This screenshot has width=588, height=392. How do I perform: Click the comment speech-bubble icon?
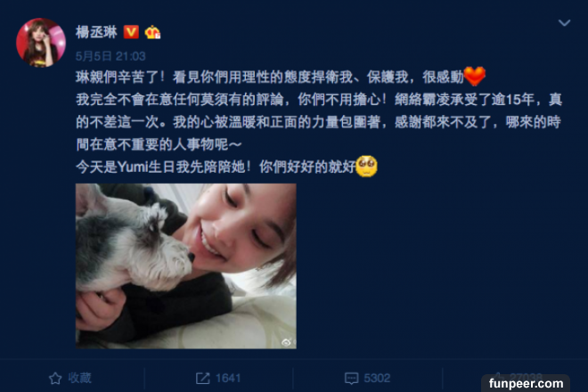pos(351,378)
